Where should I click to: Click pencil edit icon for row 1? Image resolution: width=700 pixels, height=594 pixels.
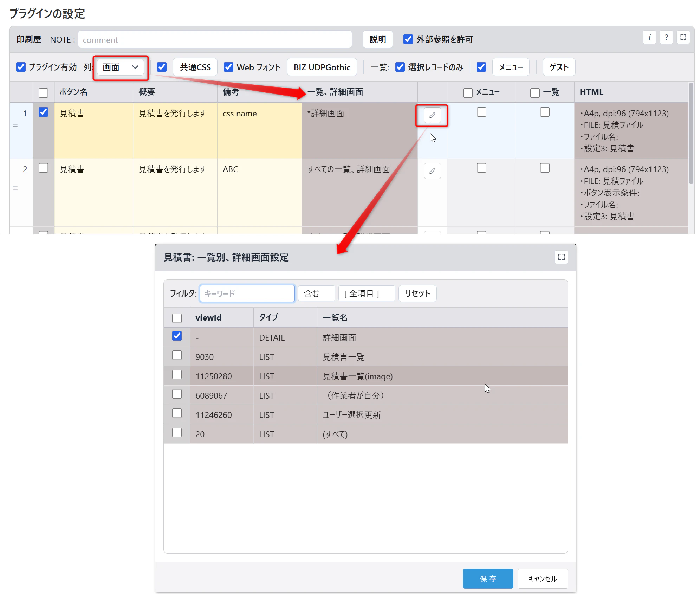432,115
